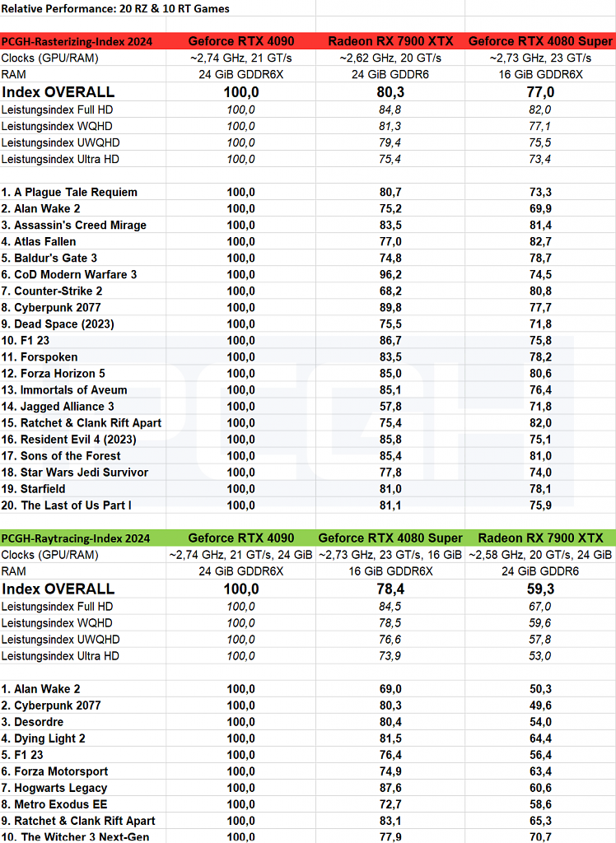This screenshot has width=616, height=843.
Task: Select the Atlas Fallen value '82,7'
Action: point(540,242)
